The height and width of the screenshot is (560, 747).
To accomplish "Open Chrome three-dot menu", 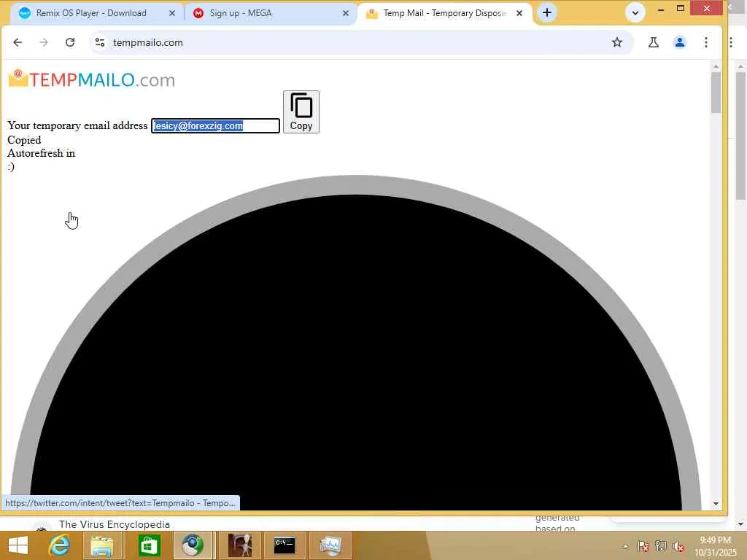I will (706, 42).
